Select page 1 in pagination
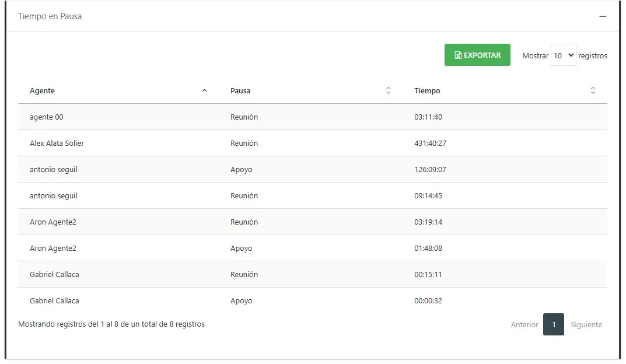 [x=553, y=324]
